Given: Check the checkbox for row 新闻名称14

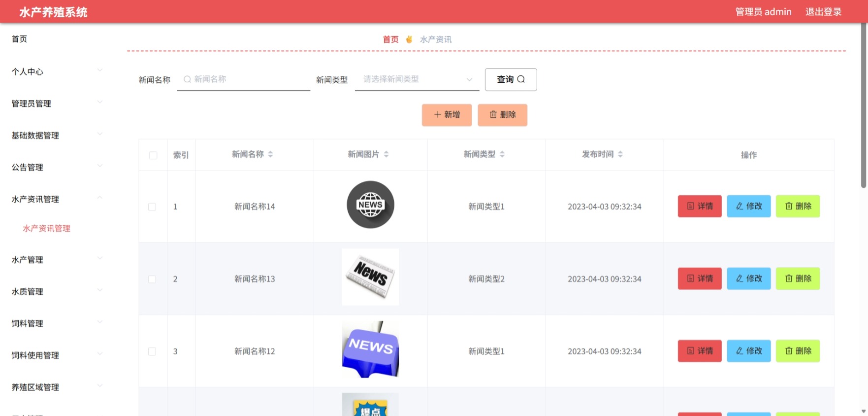Looking at the screenshot, I should point(152,207).
